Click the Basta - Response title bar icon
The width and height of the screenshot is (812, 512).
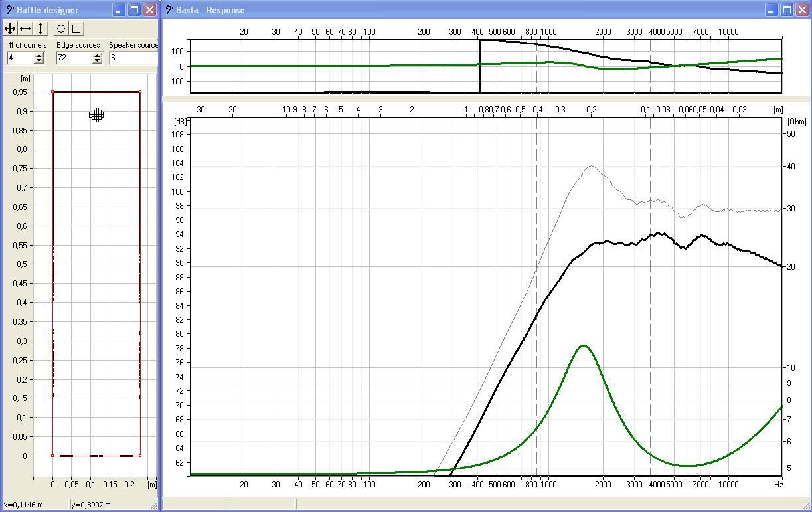point(169,10)
